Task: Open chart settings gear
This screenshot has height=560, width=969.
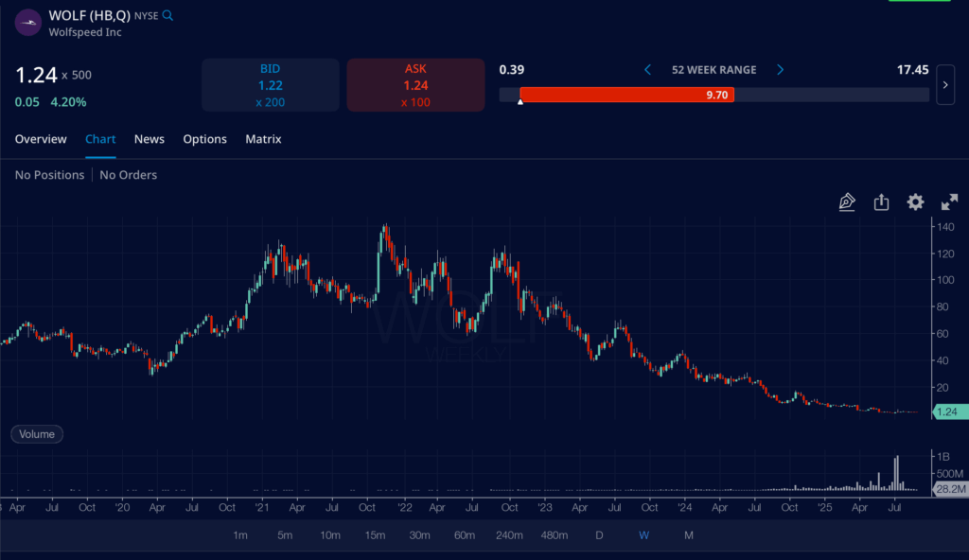Action: coord(914,201)
